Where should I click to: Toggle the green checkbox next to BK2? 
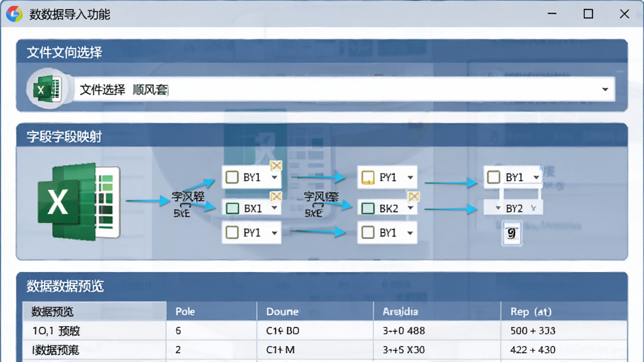(x=368, y=208)
